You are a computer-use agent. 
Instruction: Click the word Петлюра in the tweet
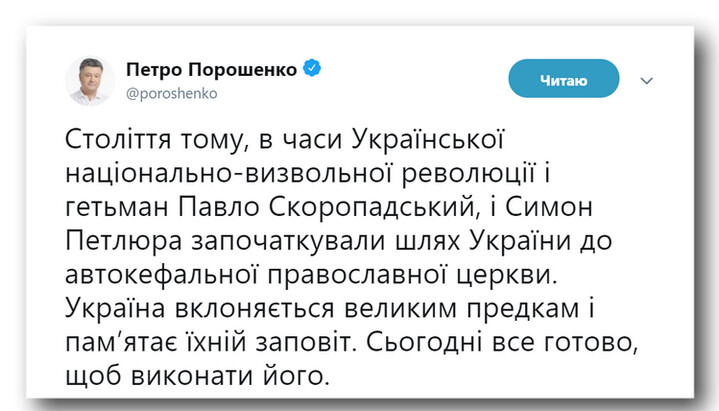(x=124, y=241)
